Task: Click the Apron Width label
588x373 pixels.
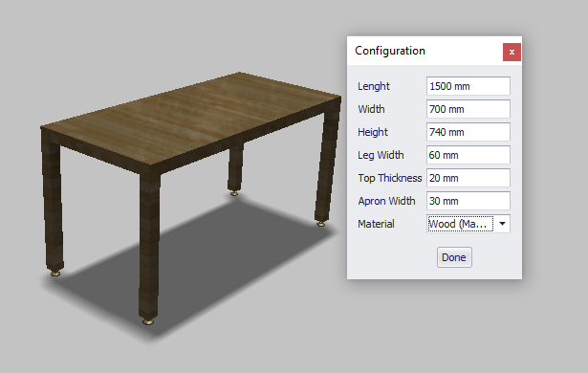Action: point(386,201)
